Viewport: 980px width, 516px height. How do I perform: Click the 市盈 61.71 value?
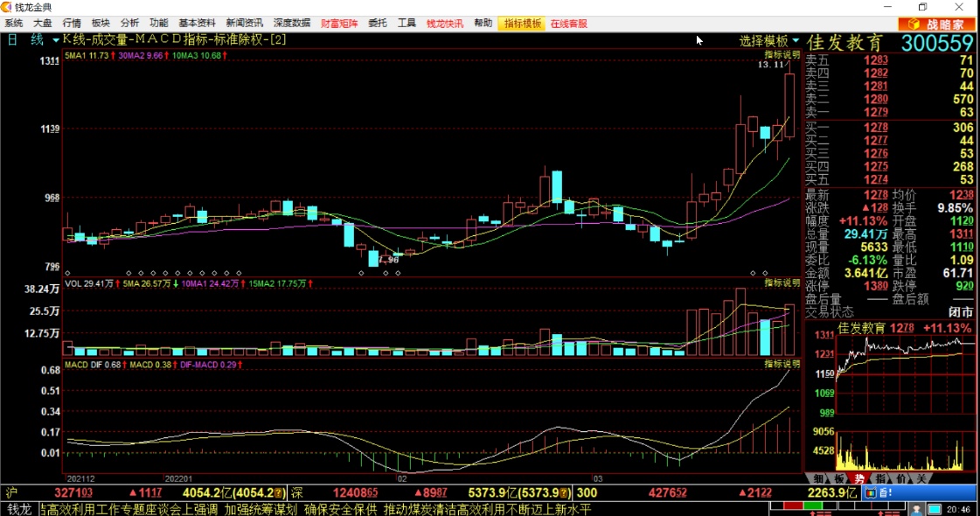[x=958, y=273]
